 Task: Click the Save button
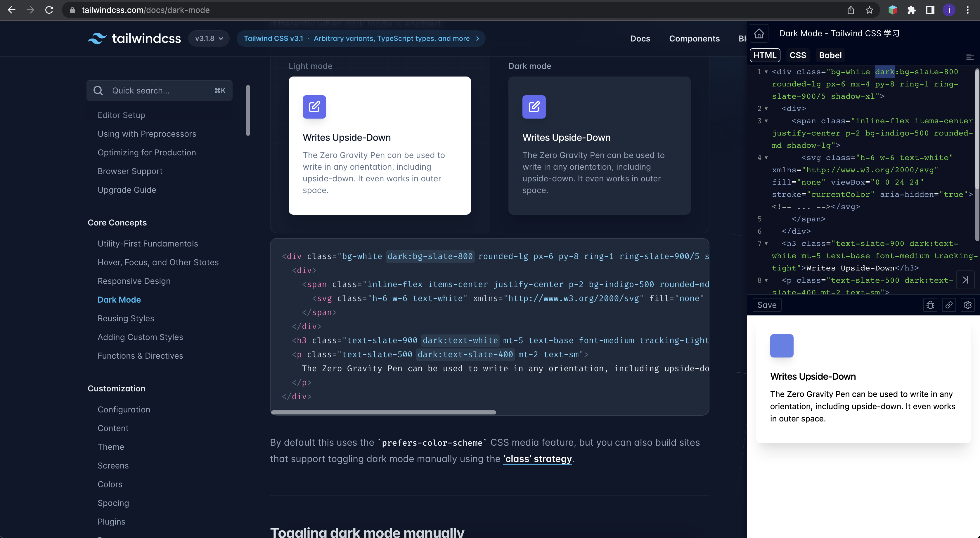[767, 305]
